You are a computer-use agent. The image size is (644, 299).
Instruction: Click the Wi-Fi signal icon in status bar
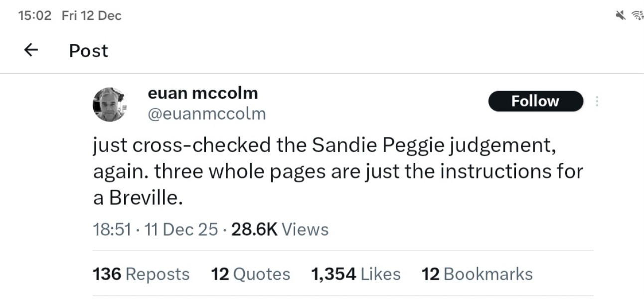point(638,14)
